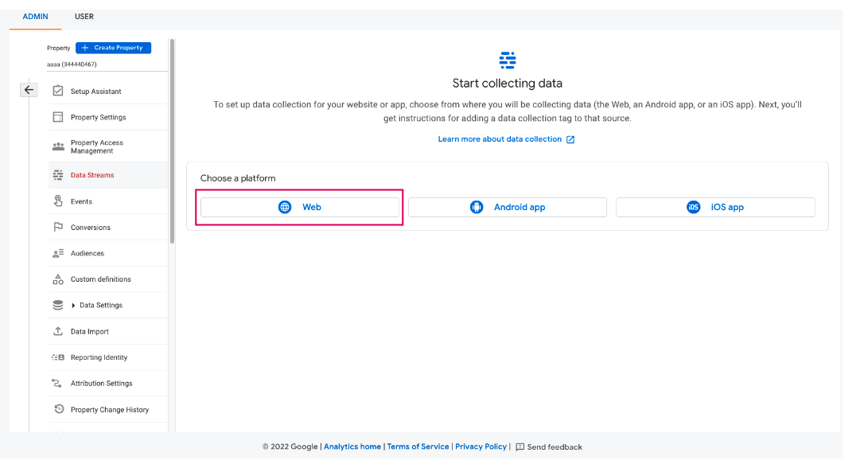Viewport: 868px width, 472px height.
Task: Click the Events touch icon
Action: 58,201
